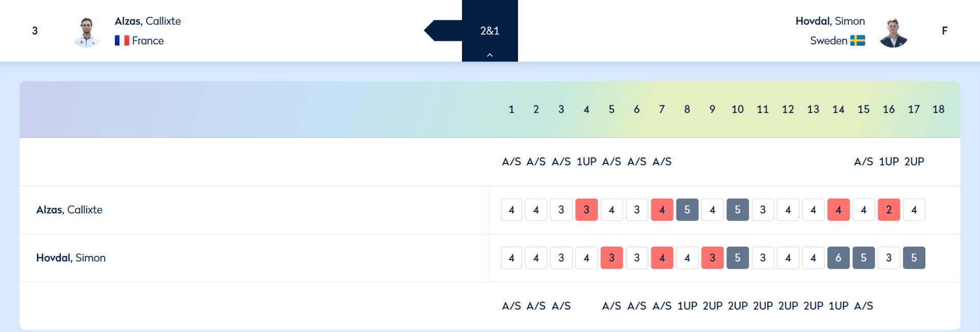Select Alzas red score 3 on hole 4
Image resolution: width=980 pixels, height=332 pixels.
586,209
